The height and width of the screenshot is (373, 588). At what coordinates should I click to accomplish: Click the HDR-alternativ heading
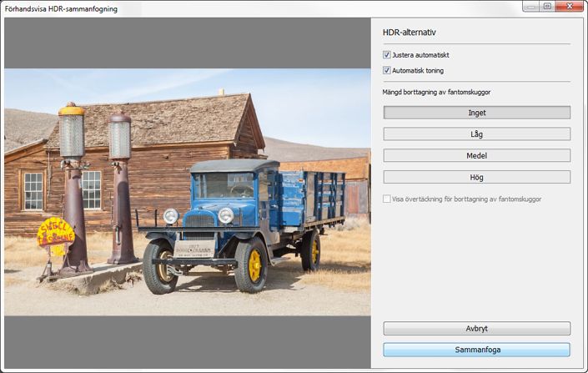pos(410,33)
